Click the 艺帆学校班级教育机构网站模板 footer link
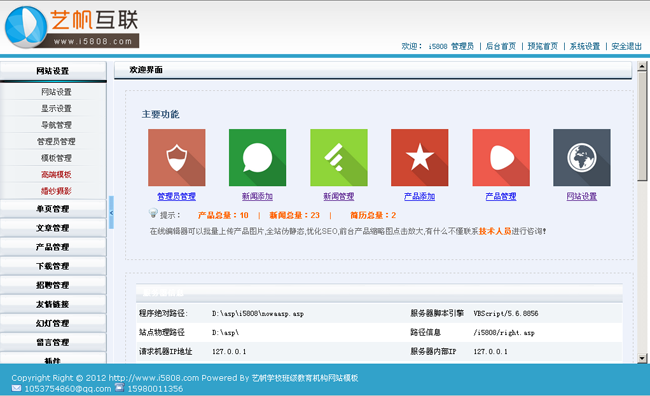This screenshot has height=396, width=650. (305, 378)
